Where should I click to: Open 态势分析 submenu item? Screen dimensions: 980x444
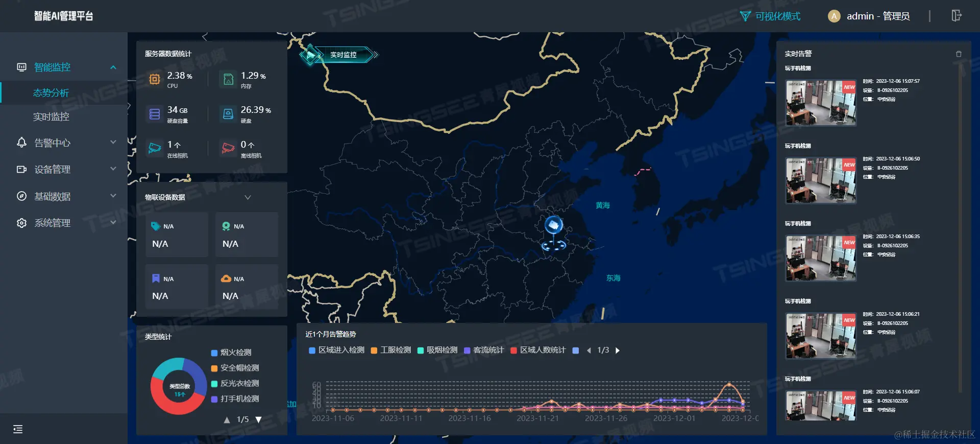(51, 93)
